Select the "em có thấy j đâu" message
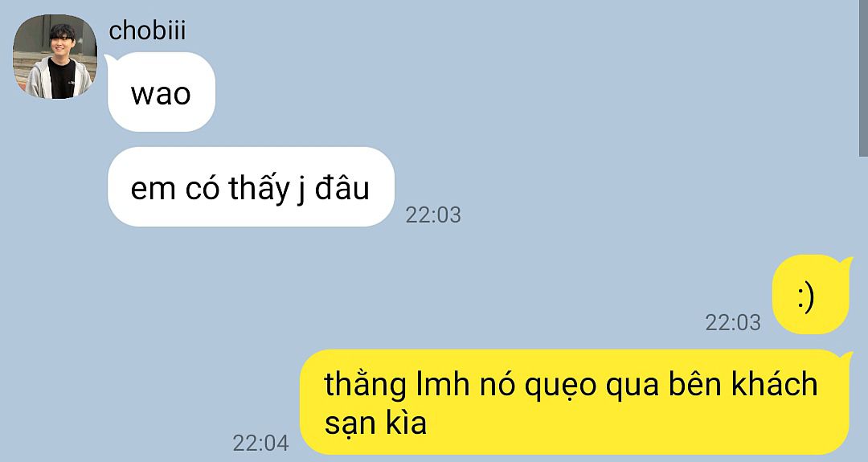868x462 pixels. click(x=251, y=187)
